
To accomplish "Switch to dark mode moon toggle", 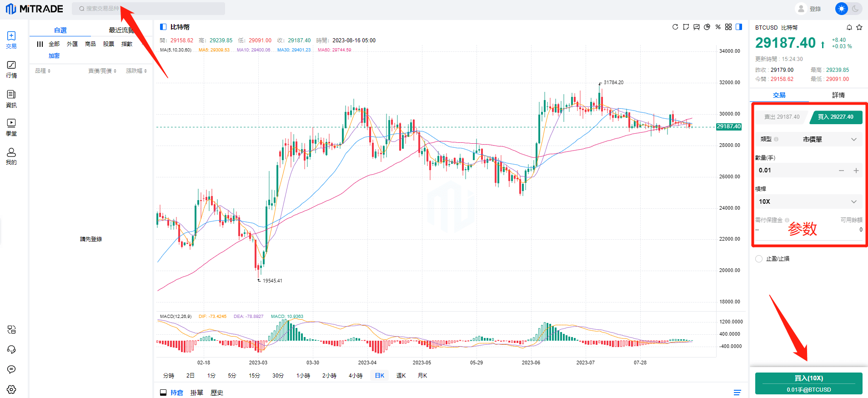I will point(855,9).
